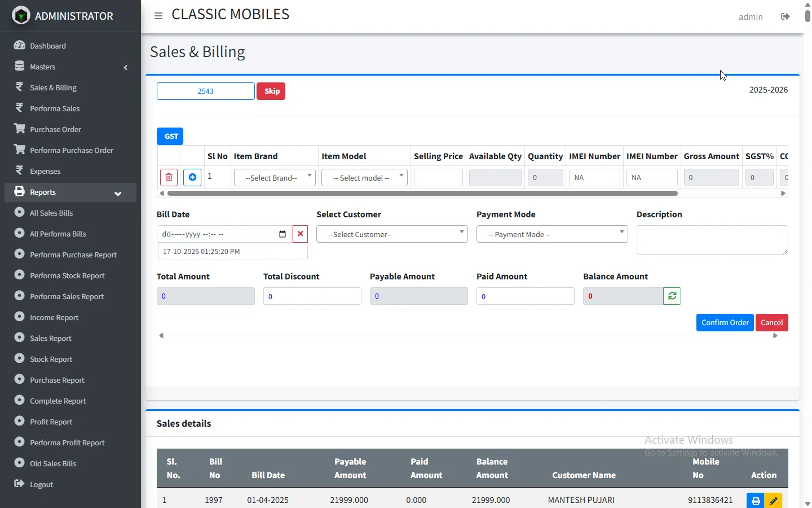Refresh balance amount with green icon
The image size is (812, 508).
[x=672, y=296]
